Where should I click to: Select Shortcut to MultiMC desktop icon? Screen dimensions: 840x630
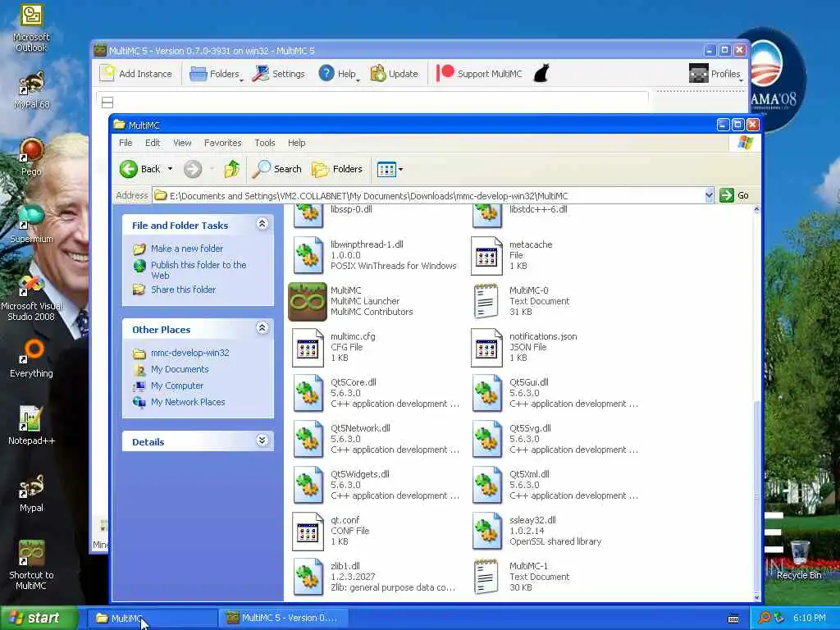pyautogui.click(x=31, y=566)
